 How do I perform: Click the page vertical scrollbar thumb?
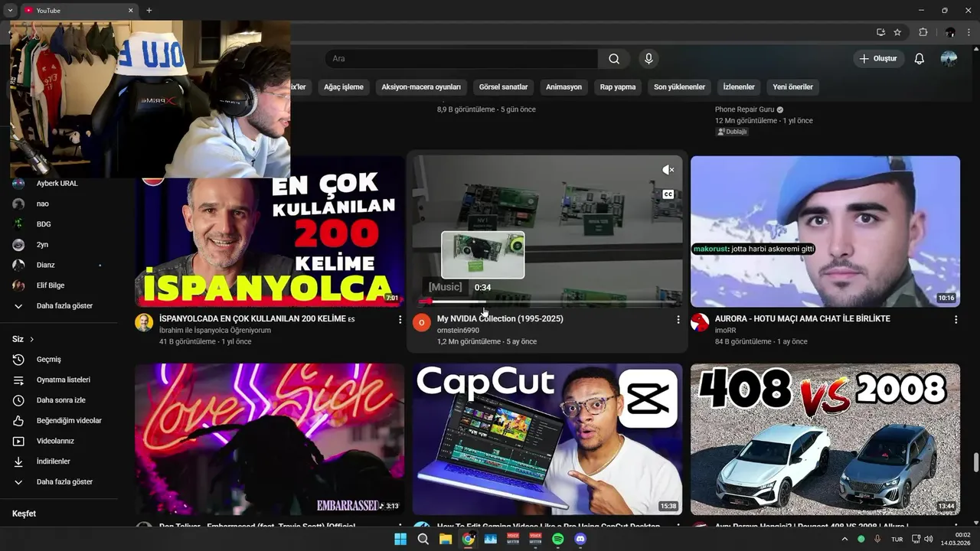tap(975, 462)
